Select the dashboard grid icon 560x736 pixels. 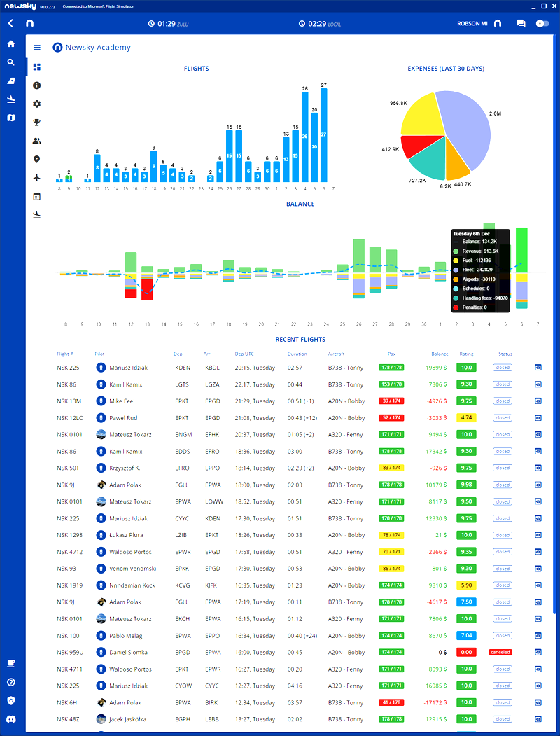(x=36, y=67)
